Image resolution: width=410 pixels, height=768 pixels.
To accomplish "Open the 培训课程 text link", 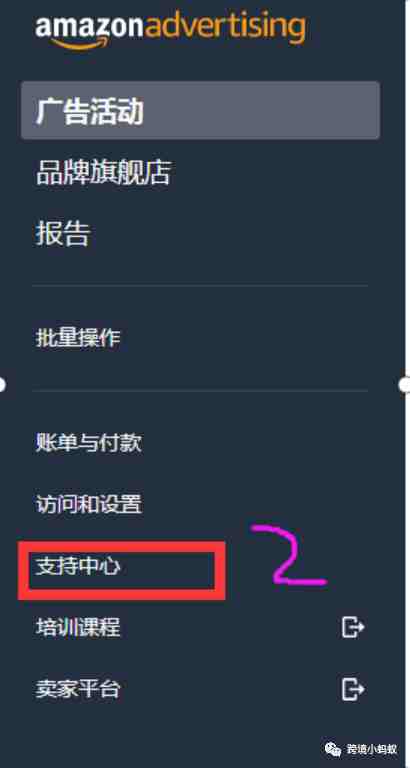I will pyautogui.click(x=78, y=627).
